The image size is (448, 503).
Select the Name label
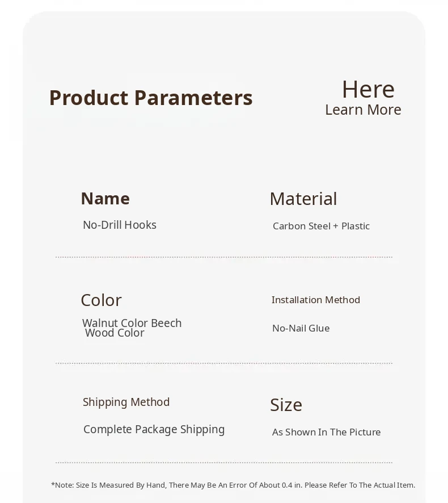click(105, 199)
